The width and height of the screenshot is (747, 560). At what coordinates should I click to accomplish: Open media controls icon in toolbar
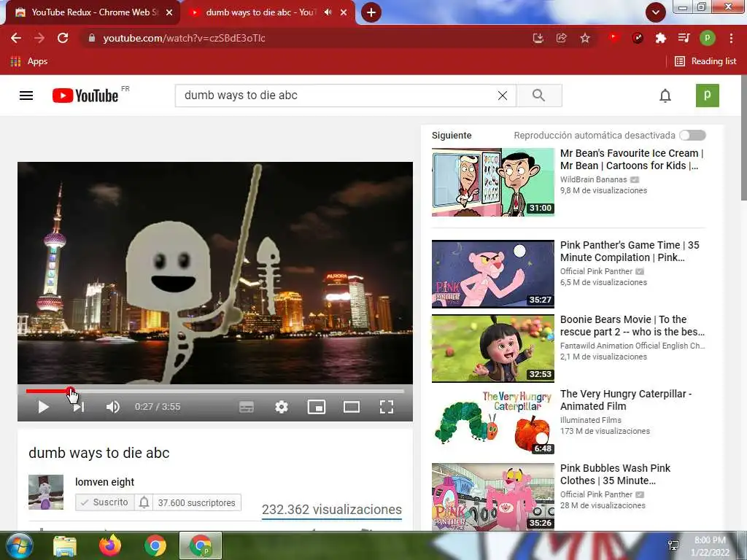(x=684, y=38)
